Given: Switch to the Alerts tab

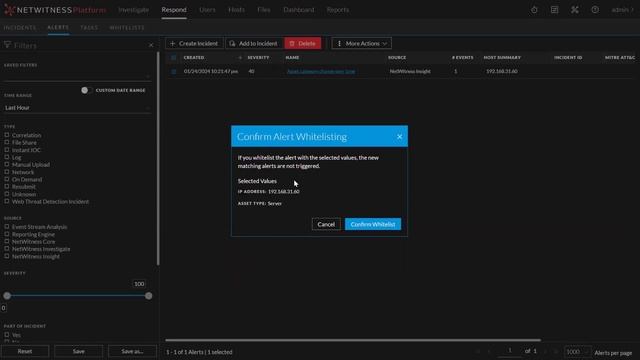Looking at the screenshot, I should point(58,27).
